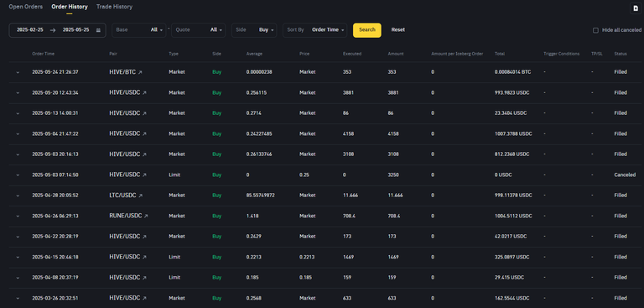Open pair arrow icon for 2025-05-03 20:16:13 order
Viewport: 644px width, 308px height.
coord(144,154)
